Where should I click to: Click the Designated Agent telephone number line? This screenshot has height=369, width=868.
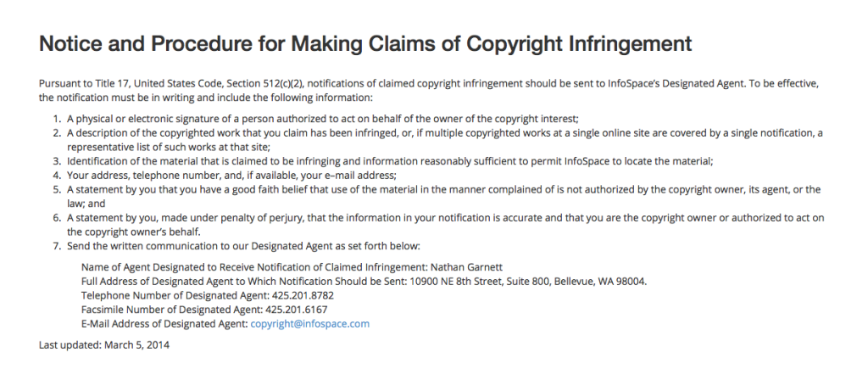coord(208,295)
